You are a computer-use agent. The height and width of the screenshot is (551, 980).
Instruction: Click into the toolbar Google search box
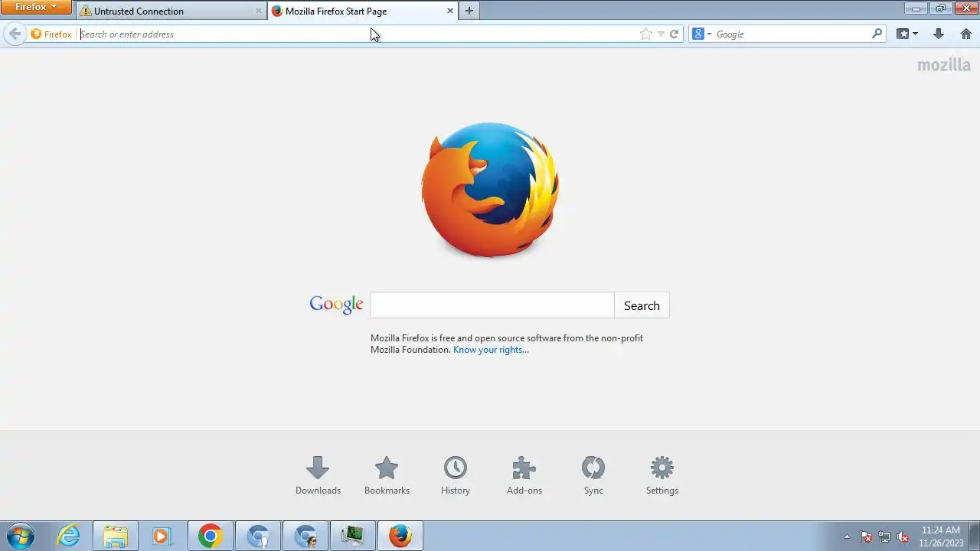click(792, 34)
